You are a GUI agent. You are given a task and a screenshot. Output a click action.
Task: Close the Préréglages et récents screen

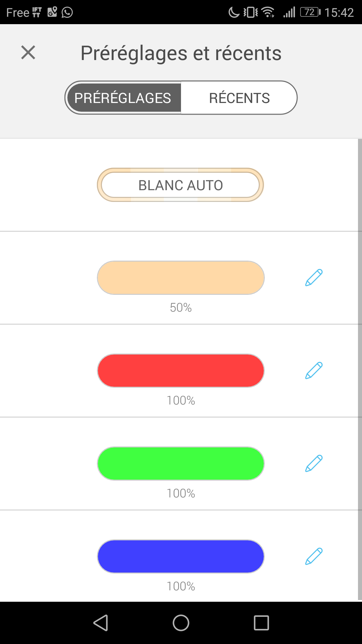click(28, 53)
